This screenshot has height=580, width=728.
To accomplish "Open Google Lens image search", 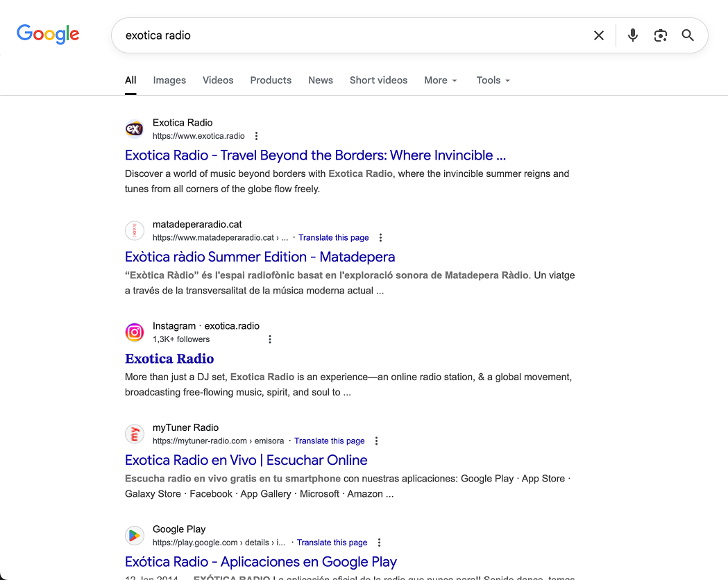I will pyautogui.click(x=660, y=35).
